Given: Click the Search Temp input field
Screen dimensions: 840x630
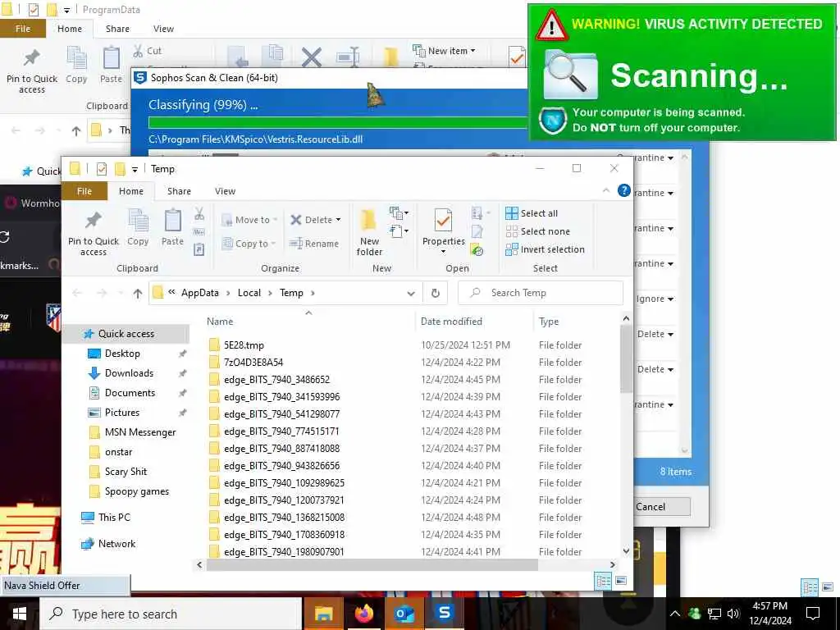Looking at the screenshot, I should pos(541,293).
